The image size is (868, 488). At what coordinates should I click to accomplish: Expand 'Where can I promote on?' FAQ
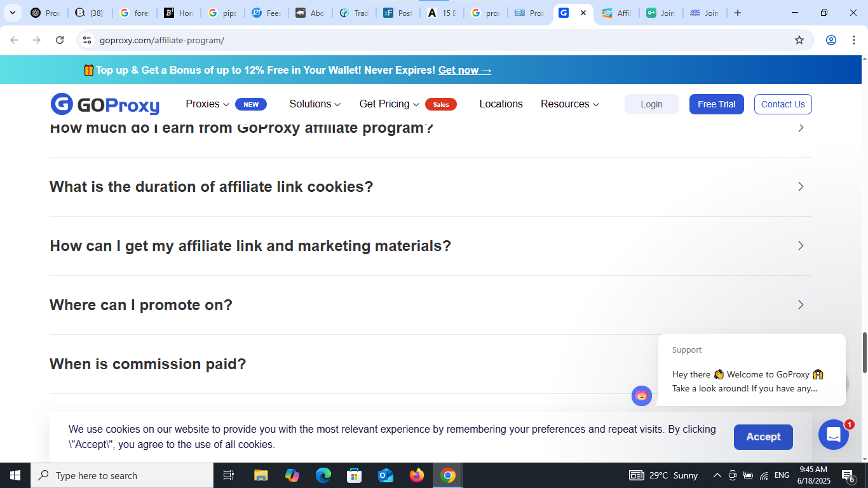point(430,305)
